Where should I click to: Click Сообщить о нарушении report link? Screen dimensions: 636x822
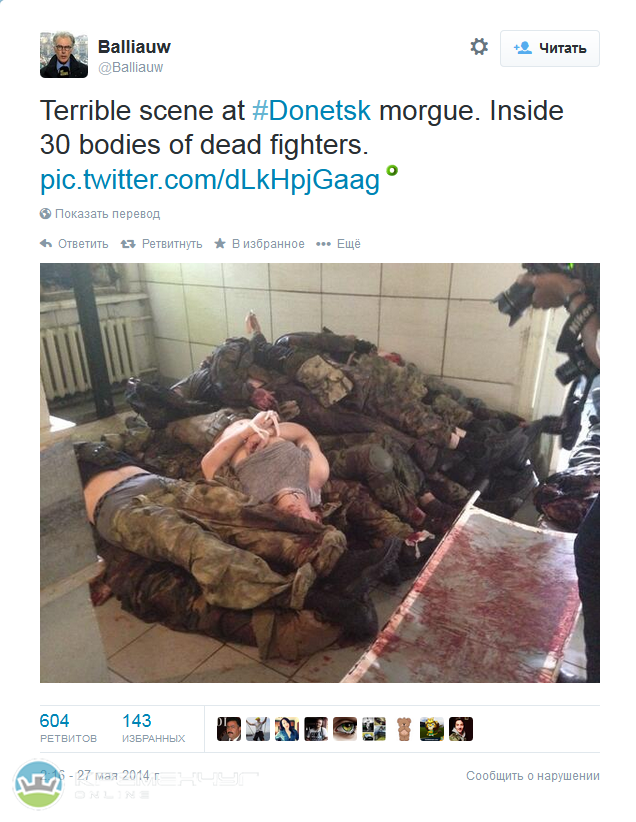tap(533, 775)
